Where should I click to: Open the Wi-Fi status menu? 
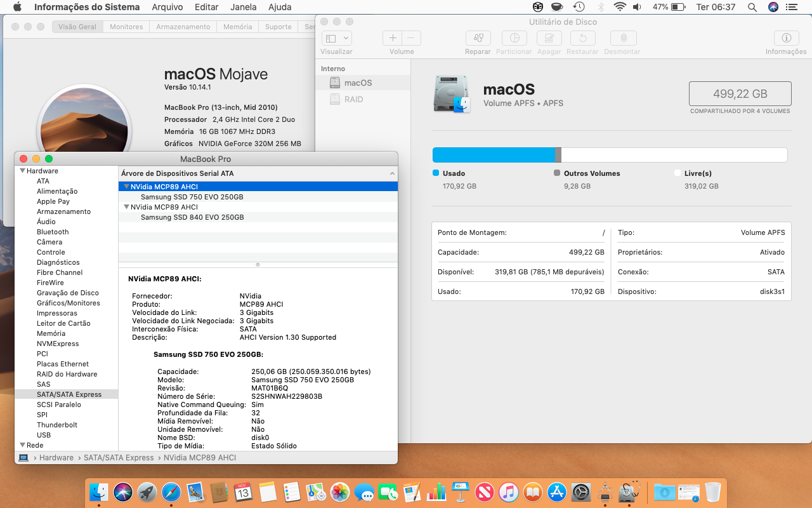click(620, 7)
